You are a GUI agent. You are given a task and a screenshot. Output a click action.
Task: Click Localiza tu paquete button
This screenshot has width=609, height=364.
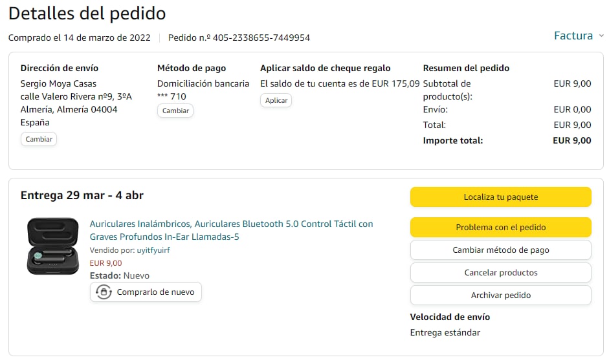coord(500,197)
